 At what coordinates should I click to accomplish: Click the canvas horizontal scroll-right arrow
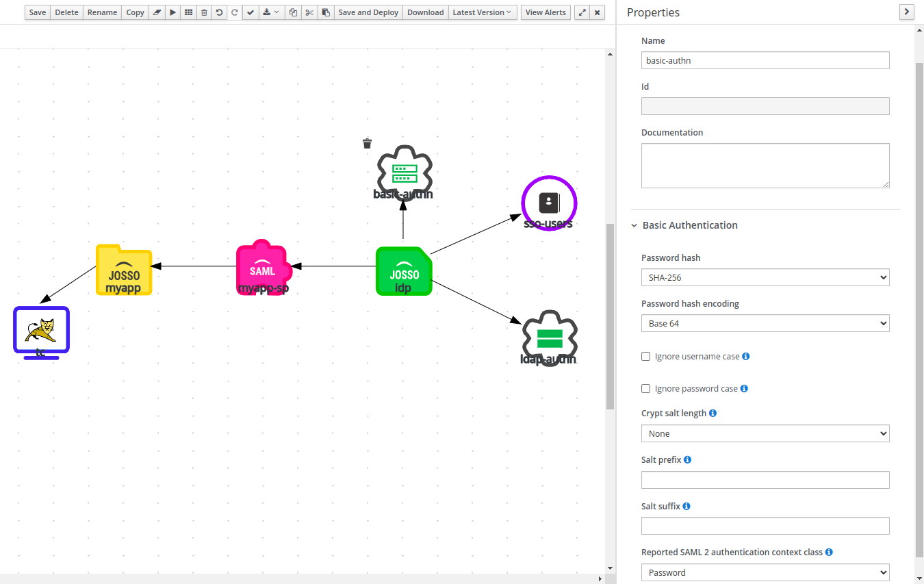600,579
